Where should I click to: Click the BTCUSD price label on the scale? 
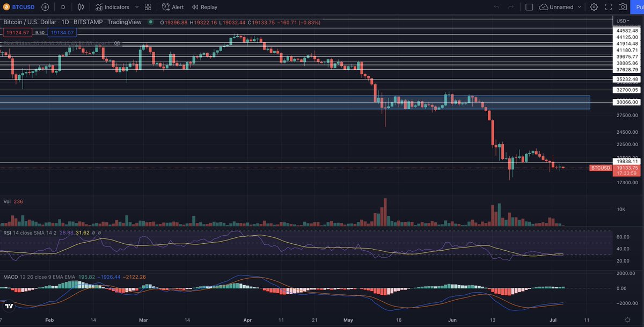point(601,168)
